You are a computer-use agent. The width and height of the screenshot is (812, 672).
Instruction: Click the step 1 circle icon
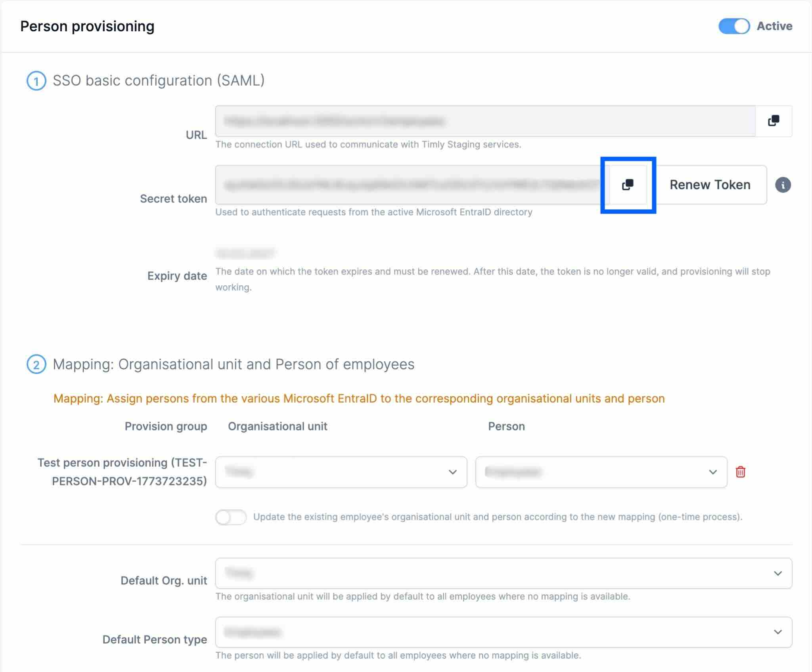36,81
